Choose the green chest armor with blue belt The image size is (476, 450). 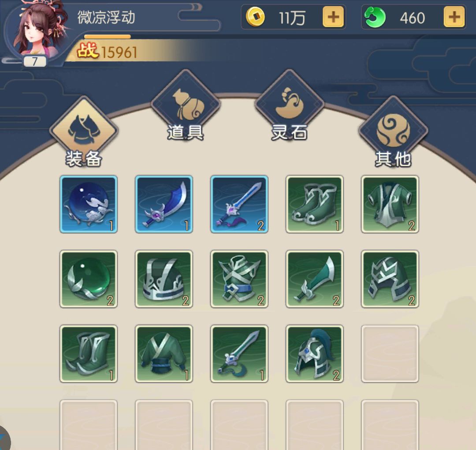pos(239,279)
